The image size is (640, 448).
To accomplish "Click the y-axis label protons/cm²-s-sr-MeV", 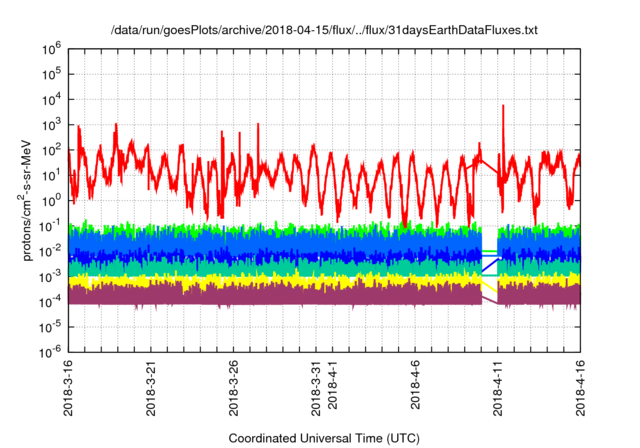I will click(30, 201).
